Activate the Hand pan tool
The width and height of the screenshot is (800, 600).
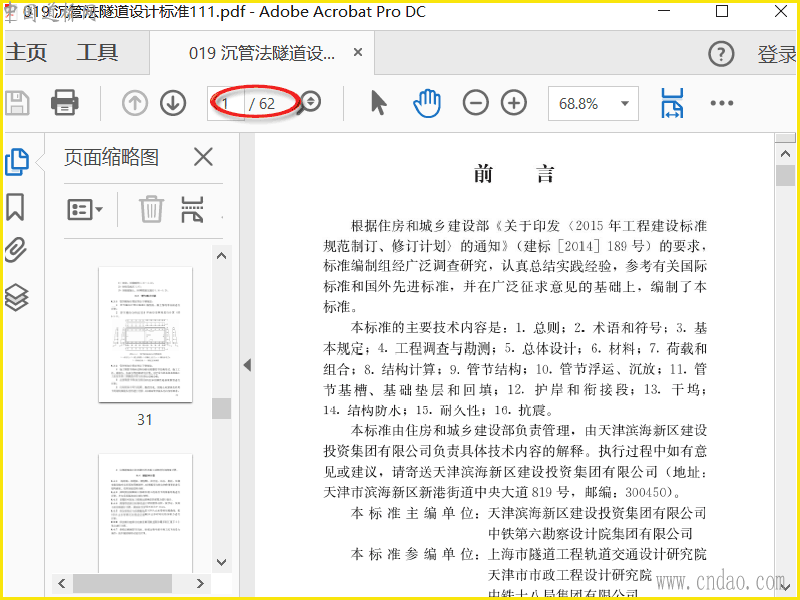click(427, 103)
